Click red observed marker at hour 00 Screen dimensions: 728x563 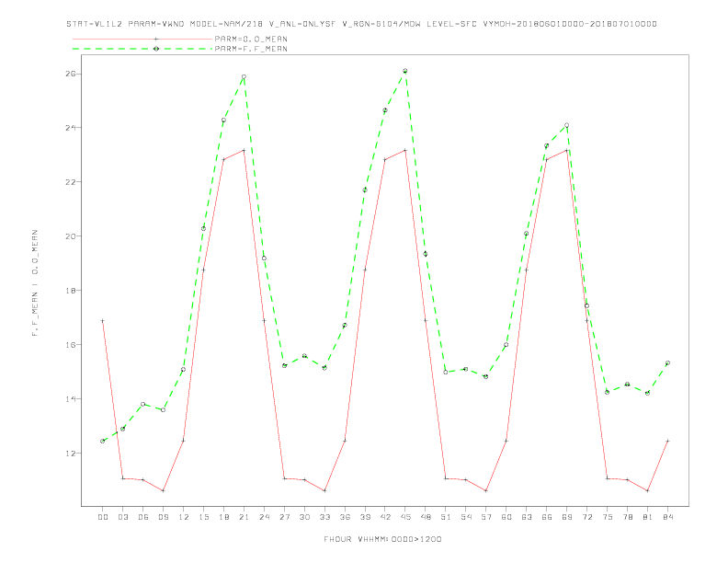[x=103, y=321]
